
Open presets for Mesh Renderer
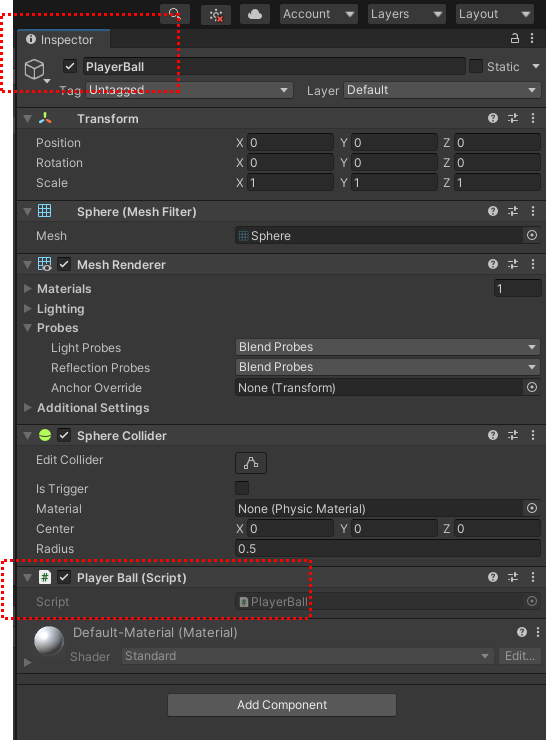(x=513, y=264)
